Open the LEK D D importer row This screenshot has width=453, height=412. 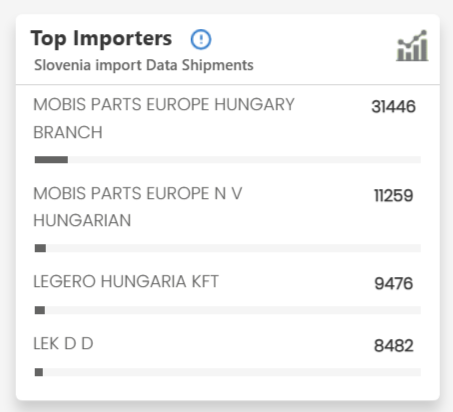(x=63, y=343)
